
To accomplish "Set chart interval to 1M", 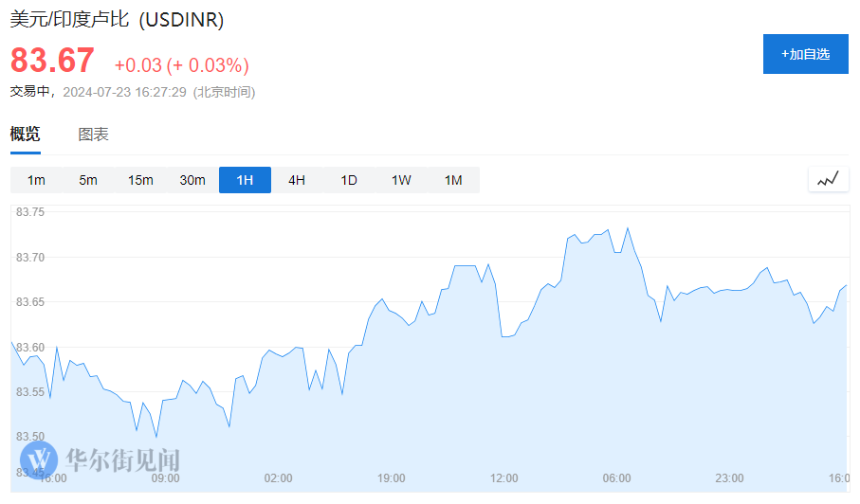I will [453, 180].
